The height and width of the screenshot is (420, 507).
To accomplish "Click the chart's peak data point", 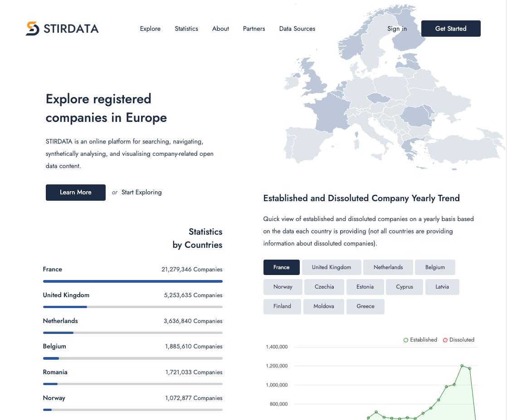I will [462, 366].
